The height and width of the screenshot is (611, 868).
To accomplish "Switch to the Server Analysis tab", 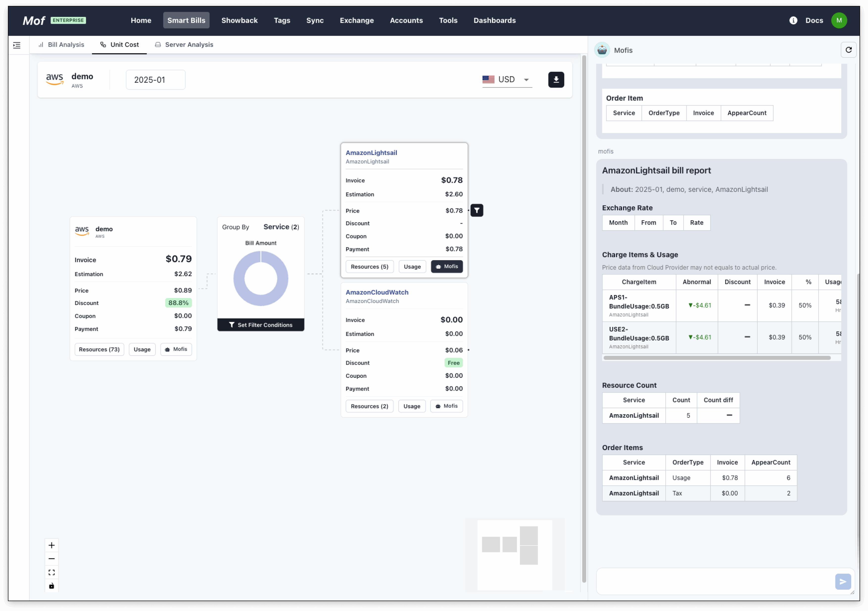I will [x=184, y=45].
